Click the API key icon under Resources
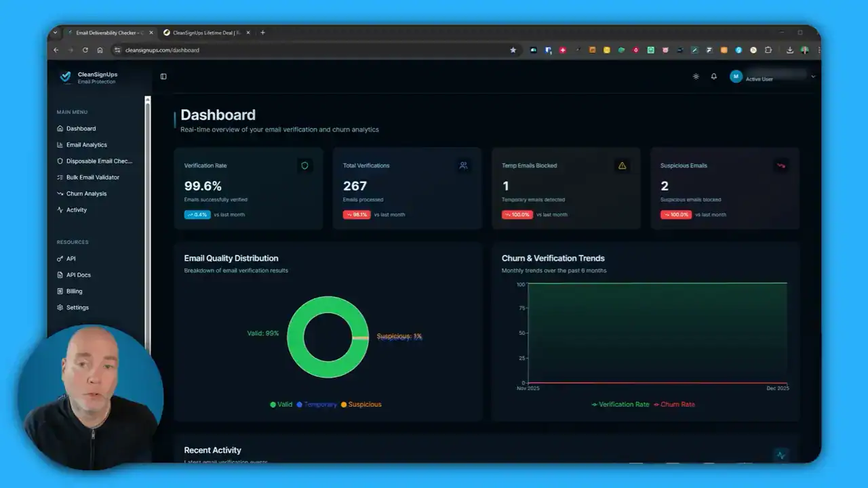The image size is (868, 488). pyautogui.click(x=60, y=258)
